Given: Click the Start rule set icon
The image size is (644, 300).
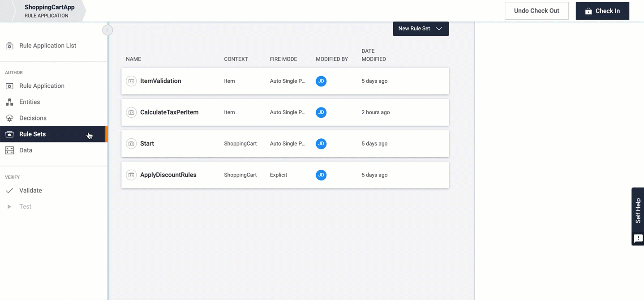Looking at the screenshot, I should 131,144.
